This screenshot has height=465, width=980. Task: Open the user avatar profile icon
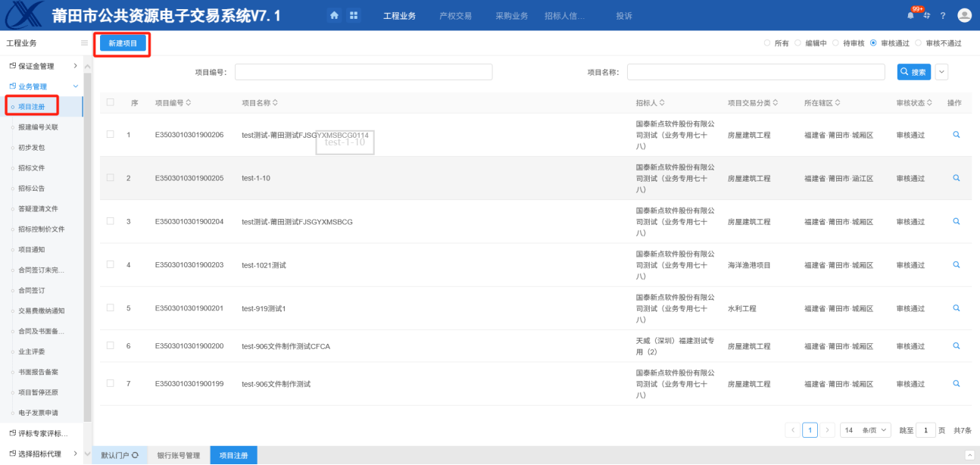pyautogui.click(x=964, y=15)
